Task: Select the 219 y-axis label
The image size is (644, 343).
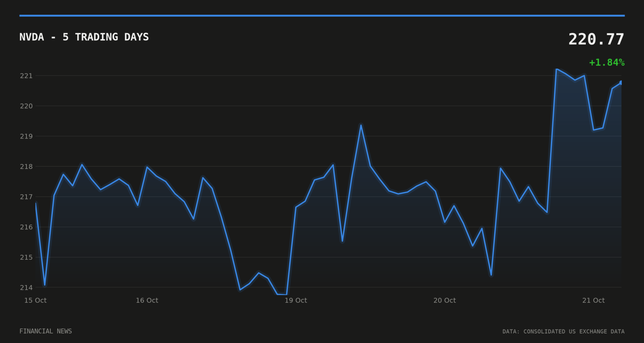Action: point(26,136)
